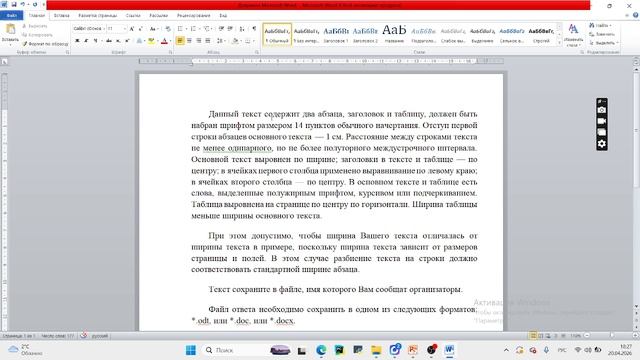Open the font size combo box
The height and width of the screenshot is (360, 640).
coord(116,29)
